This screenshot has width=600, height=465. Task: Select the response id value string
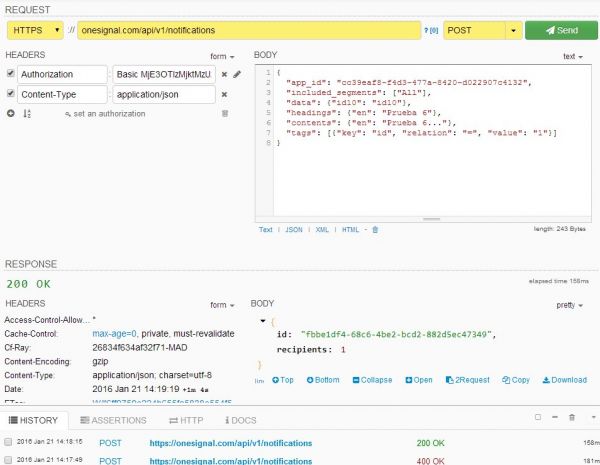click(x=394, y=334)
